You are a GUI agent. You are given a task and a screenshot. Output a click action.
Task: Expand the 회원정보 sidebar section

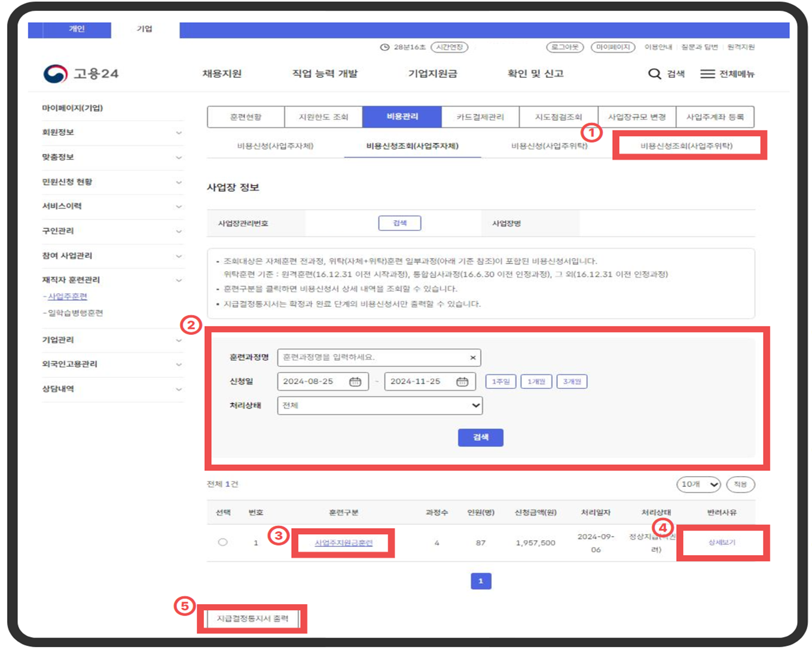click(x=178, y=133)
